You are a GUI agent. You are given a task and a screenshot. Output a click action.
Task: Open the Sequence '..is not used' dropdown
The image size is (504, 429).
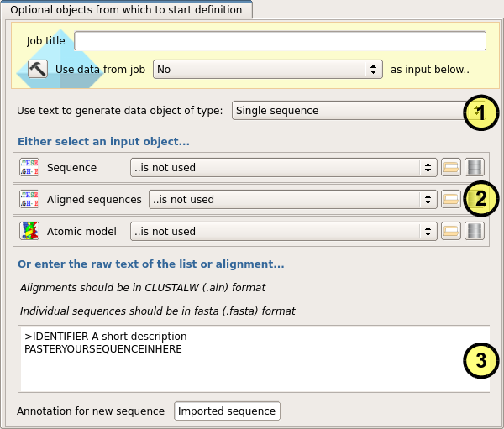(x=283, y=167)
